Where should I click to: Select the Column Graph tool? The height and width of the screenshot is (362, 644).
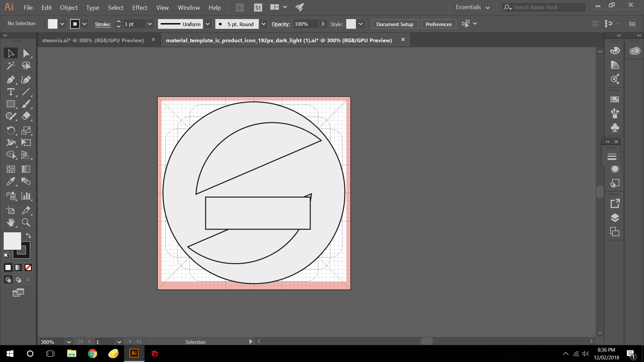26,196
